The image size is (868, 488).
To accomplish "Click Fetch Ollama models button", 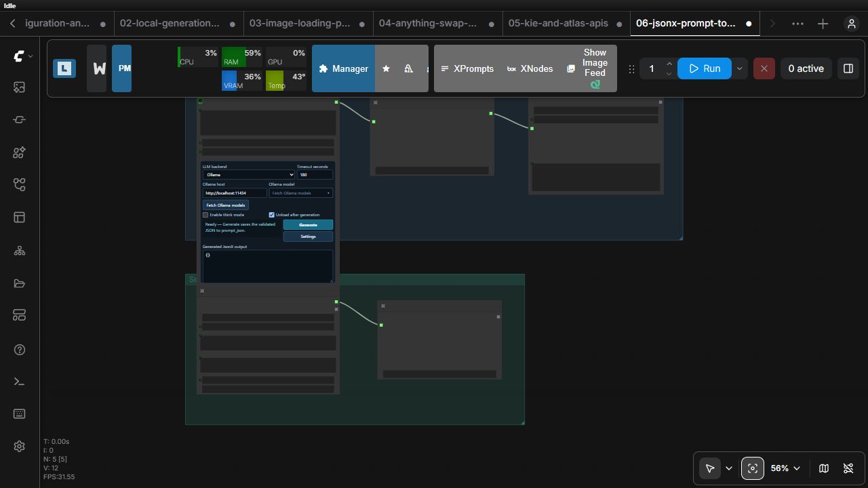I will pos(226,205).
